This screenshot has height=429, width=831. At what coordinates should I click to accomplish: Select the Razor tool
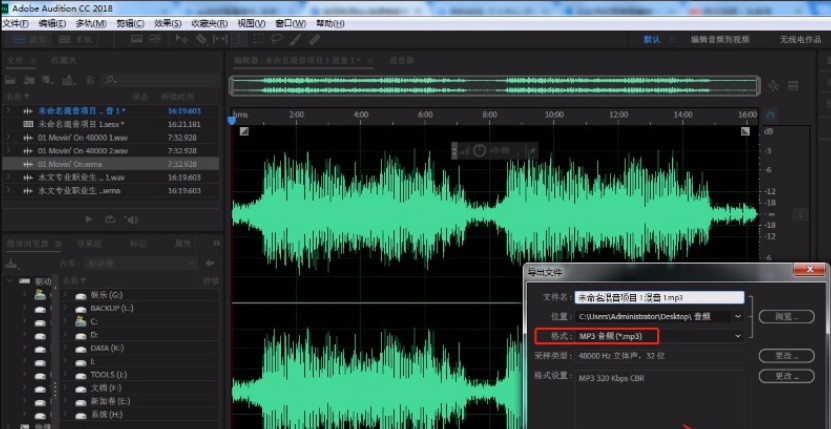(x=201, y=39)
